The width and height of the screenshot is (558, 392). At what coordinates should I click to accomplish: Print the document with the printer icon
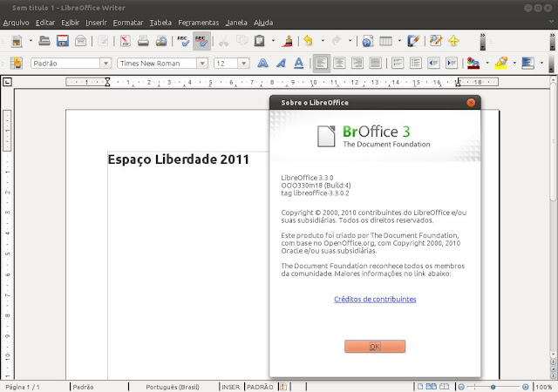coord(143,41)
